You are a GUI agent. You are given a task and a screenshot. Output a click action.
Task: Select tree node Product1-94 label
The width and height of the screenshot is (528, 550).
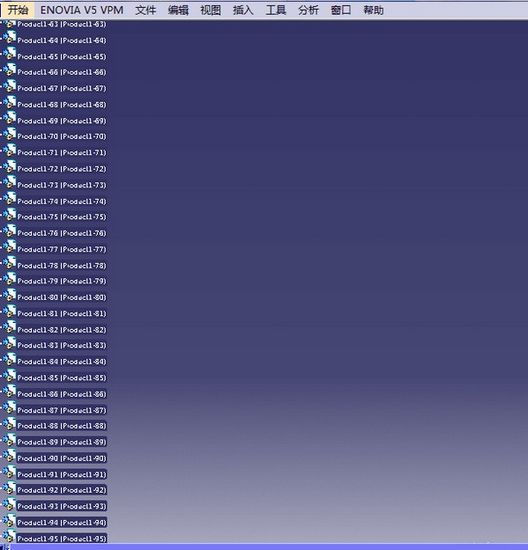62,523
